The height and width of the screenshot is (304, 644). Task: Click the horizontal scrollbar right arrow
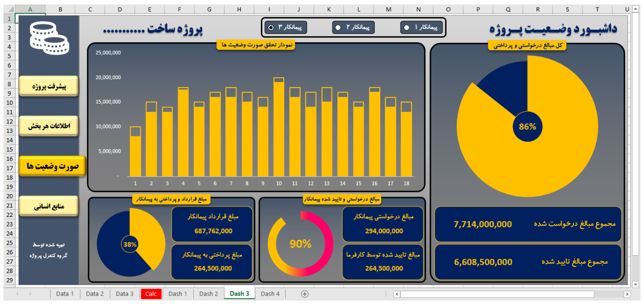[627, 294]
